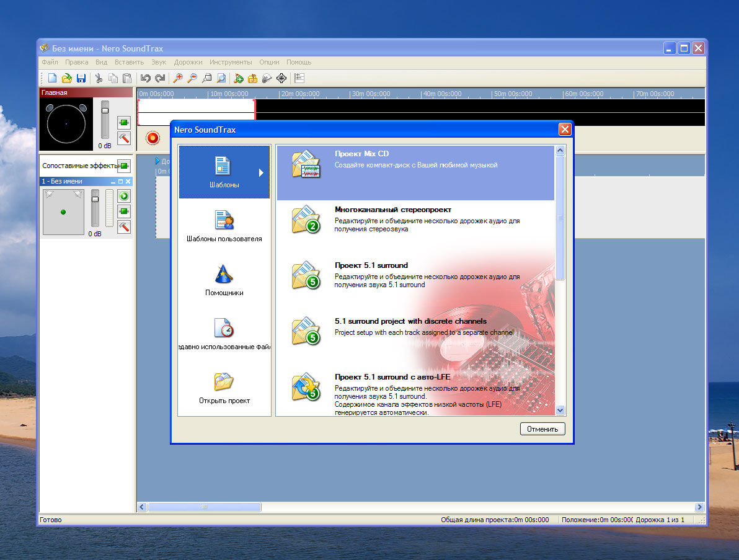The image size is (739, 560).
Task: Click the timeline horizontal scrollbar thumb
Action: tap(205, 507)
